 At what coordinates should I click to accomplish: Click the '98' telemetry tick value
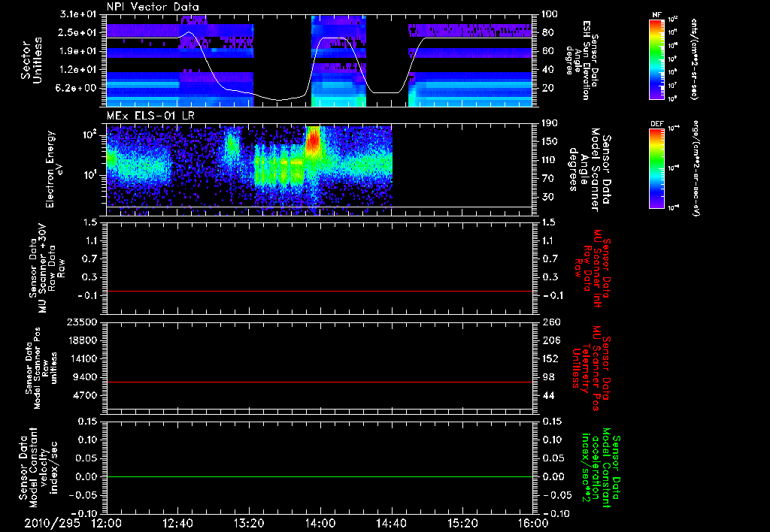(548, 377)
